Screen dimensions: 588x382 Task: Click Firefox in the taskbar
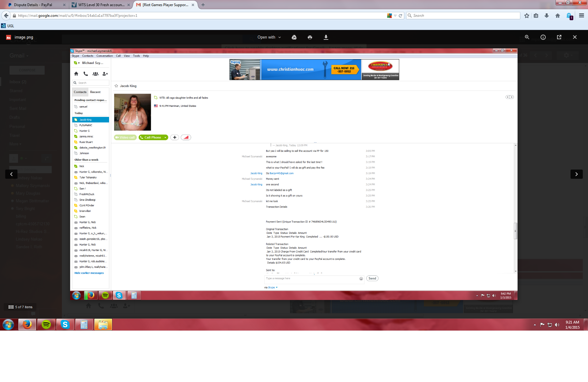click(27, 324)
